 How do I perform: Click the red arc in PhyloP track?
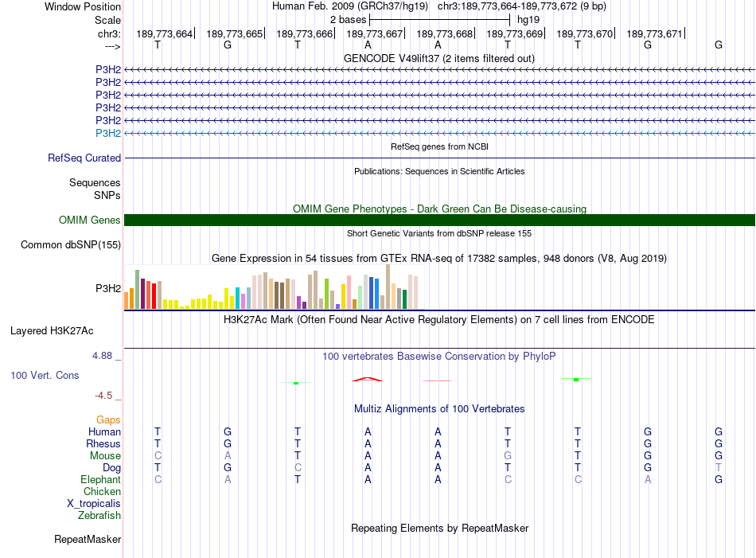[x=367, y=379]
